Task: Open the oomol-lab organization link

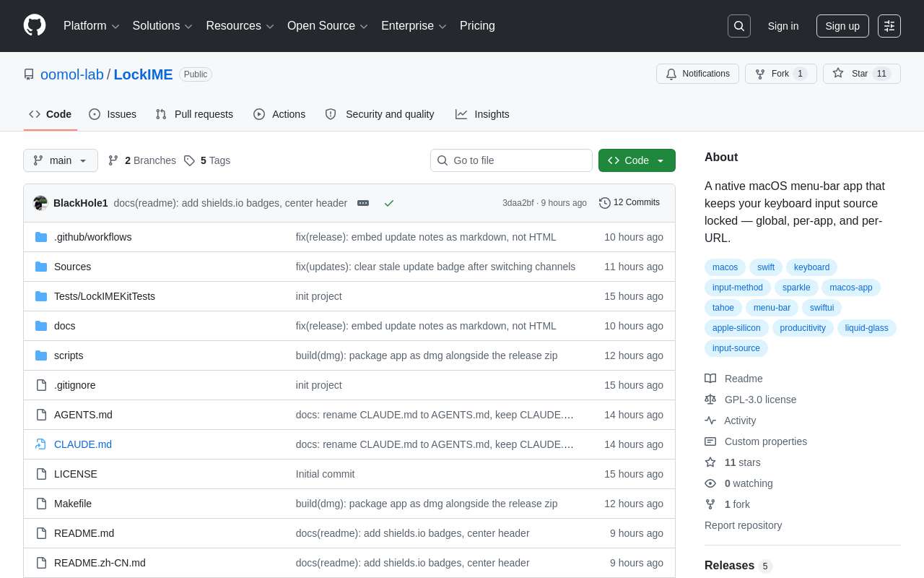Action: click(x=72, y=74)
